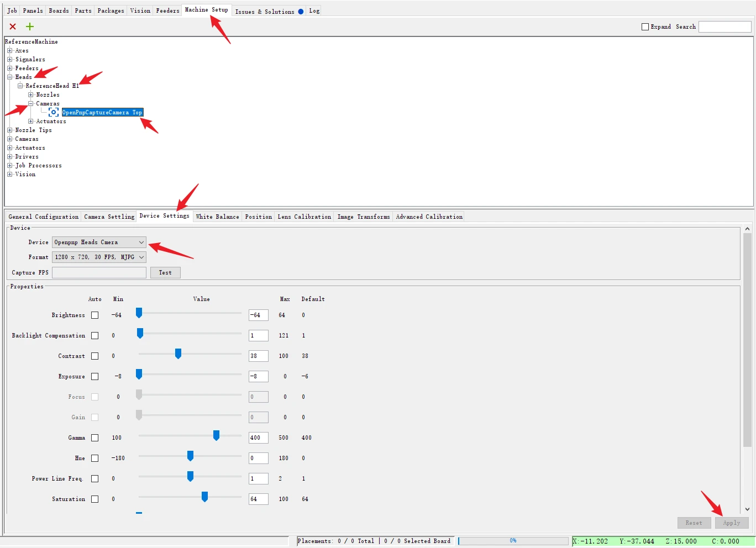This screenshot has width=756, height=548.
Task: Enable the Brightness Auto checkbox
Action: pos(95,315)
